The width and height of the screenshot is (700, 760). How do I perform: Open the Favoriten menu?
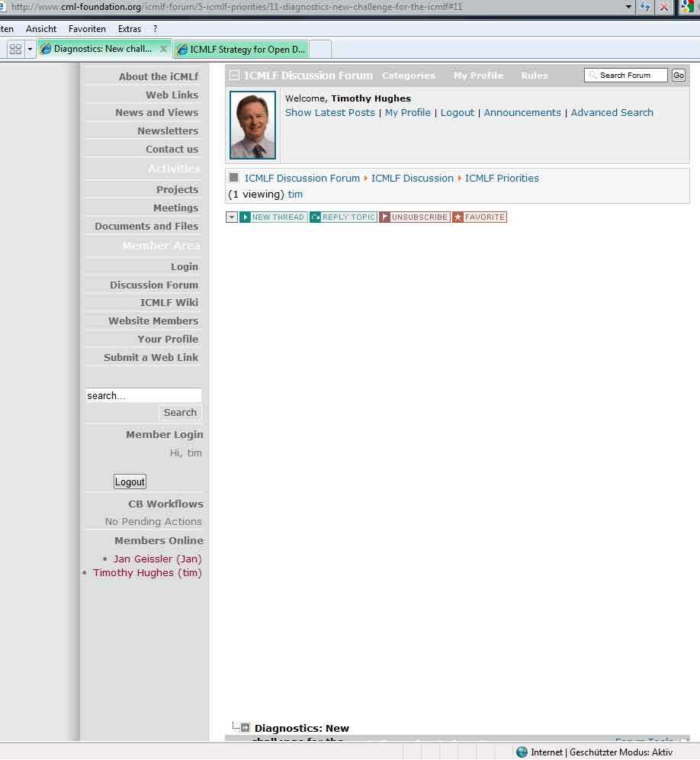coord(87,29)
